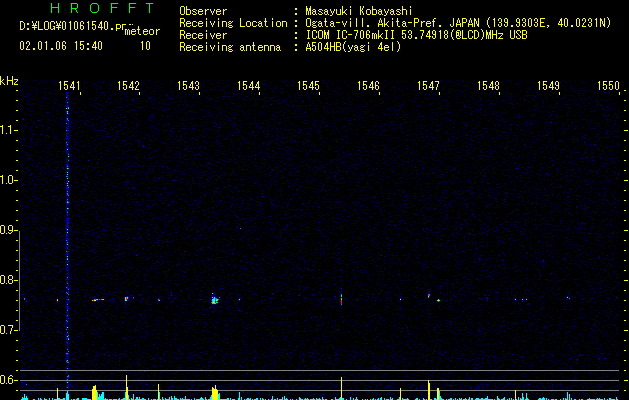Image resolution: width=629 pixels, height=400 pixels.
Task: Click the vertical blue noise line near 1541
Action: coord(67,241)
